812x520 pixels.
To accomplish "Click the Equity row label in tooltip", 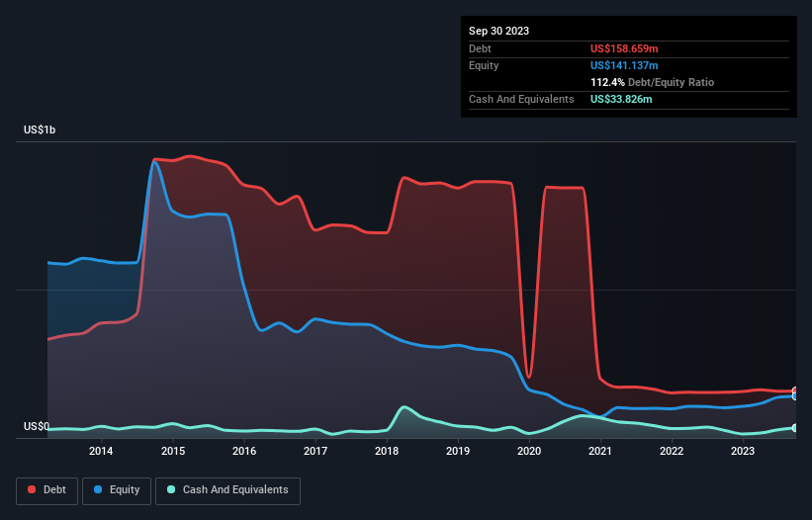I will 484,65.
